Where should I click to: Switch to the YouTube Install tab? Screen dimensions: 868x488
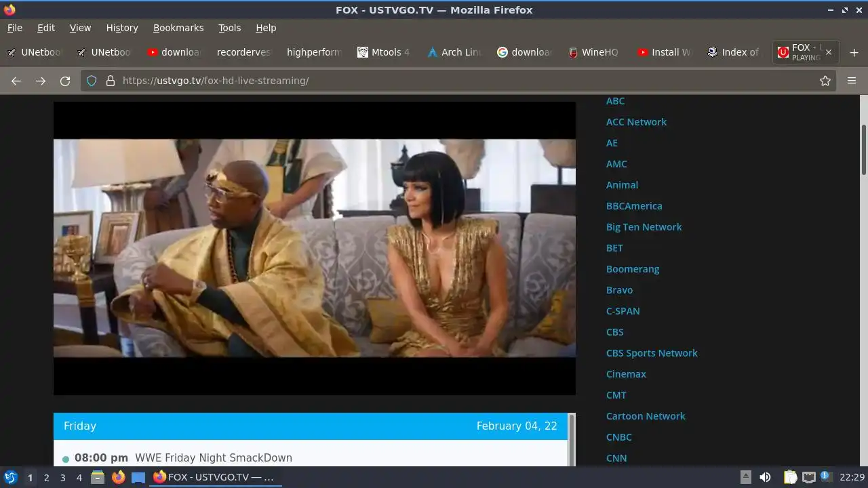[x=664, y=52]
